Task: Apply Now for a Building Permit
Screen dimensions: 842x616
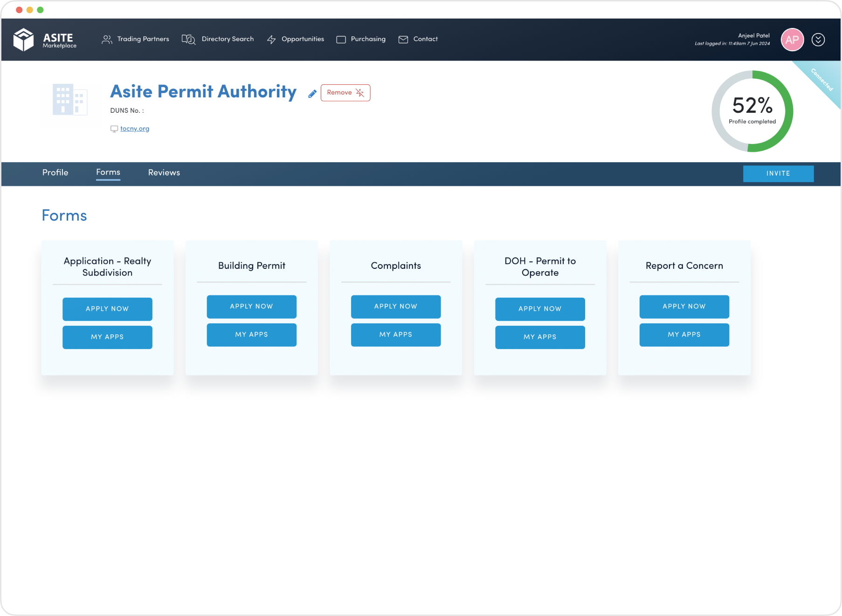Action: pos(251,307)
